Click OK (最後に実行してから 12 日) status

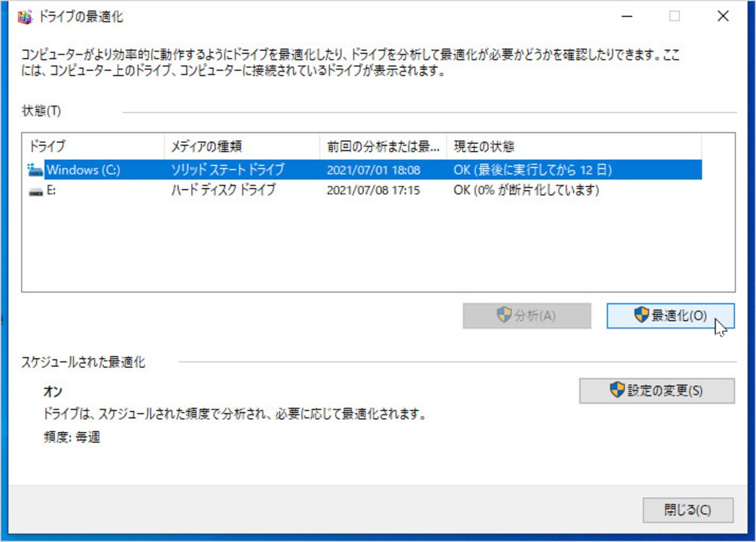coord(533,170)
